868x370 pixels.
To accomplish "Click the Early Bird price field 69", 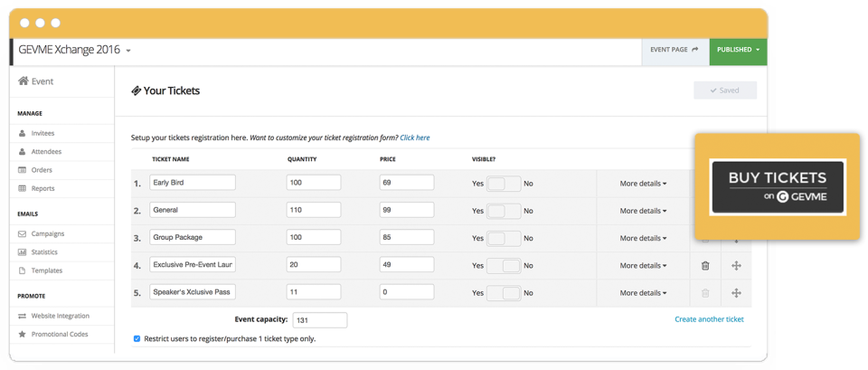I will point(407,182).
